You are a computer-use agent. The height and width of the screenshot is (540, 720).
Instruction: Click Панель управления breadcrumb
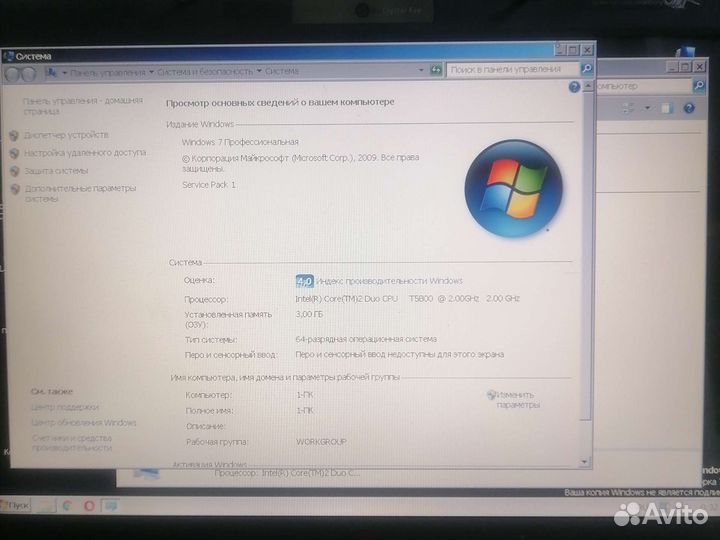[108, 73]
